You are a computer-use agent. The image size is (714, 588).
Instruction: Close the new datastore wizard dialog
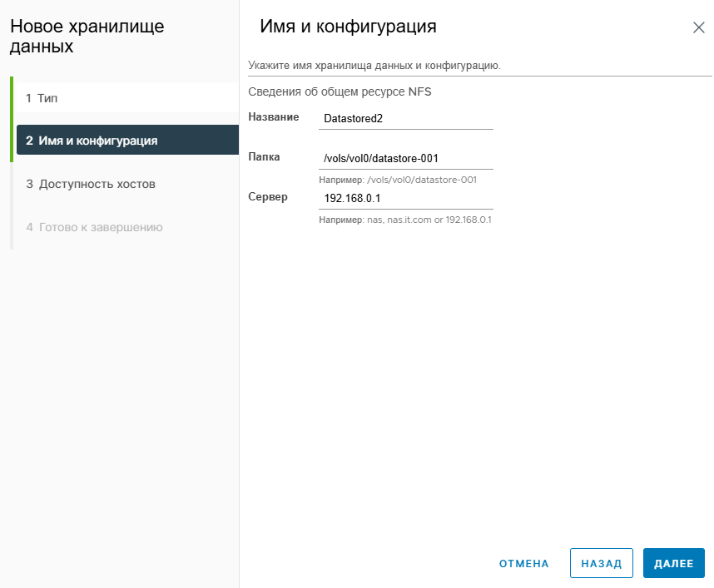click(698, 27)
